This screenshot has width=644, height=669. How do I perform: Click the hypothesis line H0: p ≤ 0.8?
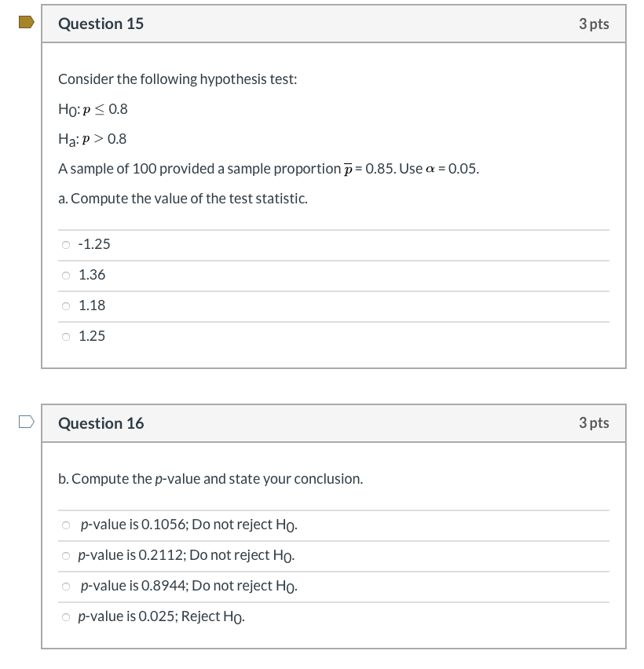pos(92,109)
